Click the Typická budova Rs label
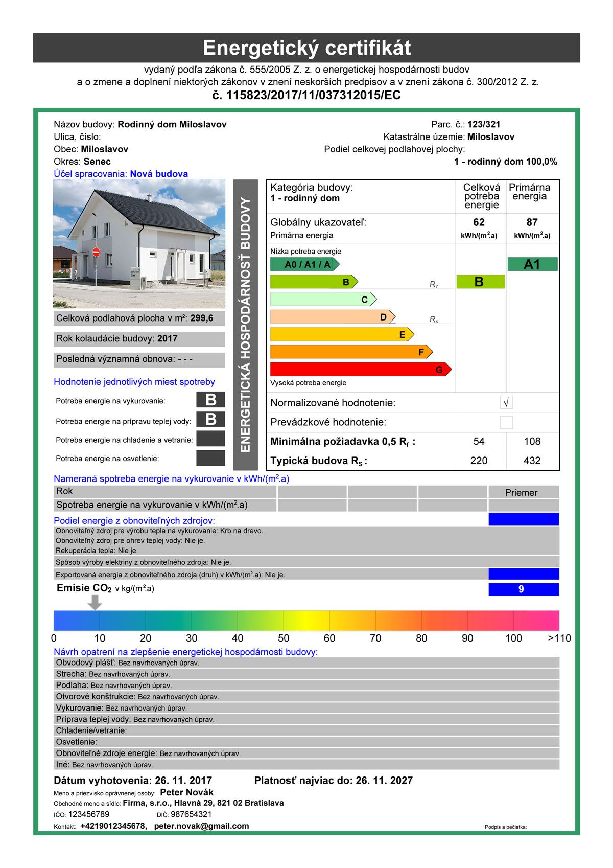The height and width of the screenshot is (868, 613). point(319,461)
